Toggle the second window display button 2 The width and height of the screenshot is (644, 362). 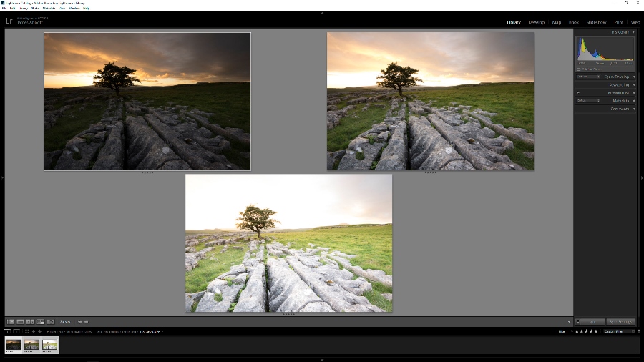click(x=16, y=331)
